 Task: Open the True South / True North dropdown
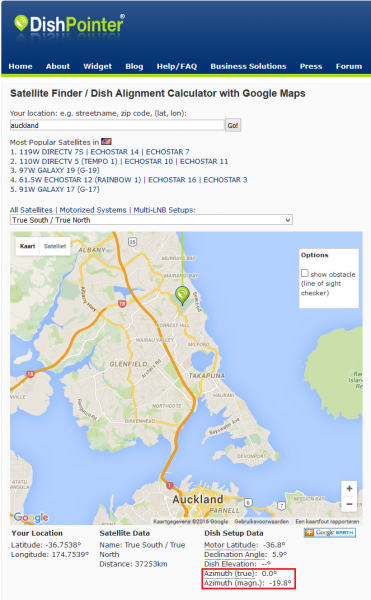point(151,220)
